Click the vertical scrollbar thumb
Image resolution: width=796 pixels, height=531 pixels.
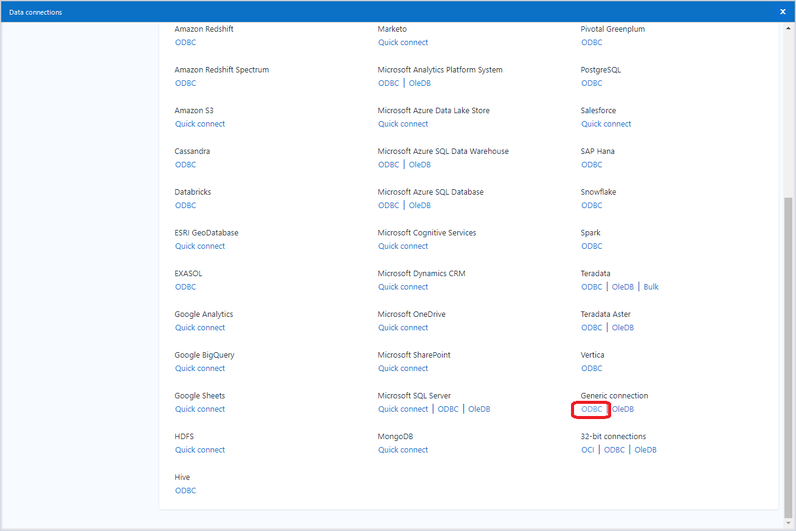coord(788,357)
